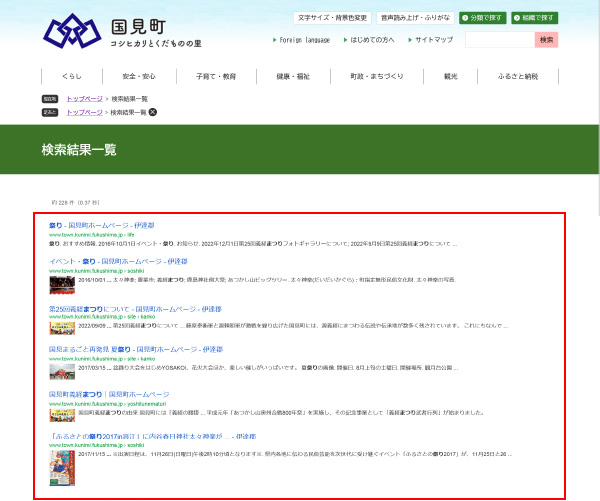Viewport: 600px width, 501px height.
Task: Focus the site search input field
Action: (500, 40)
